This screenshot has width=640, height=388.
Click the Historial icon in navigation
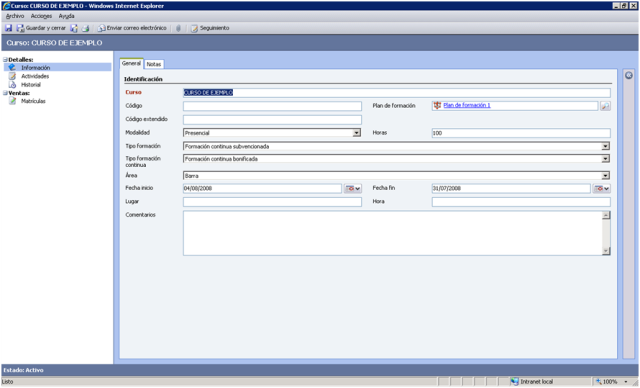click(x=12, y=85)
